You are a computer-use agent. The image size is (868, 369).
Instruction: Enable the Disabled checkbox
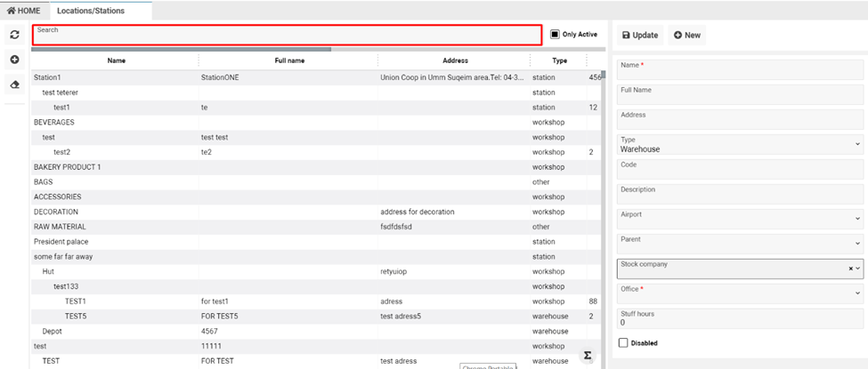pyautogui.click(x=623, y=342)
